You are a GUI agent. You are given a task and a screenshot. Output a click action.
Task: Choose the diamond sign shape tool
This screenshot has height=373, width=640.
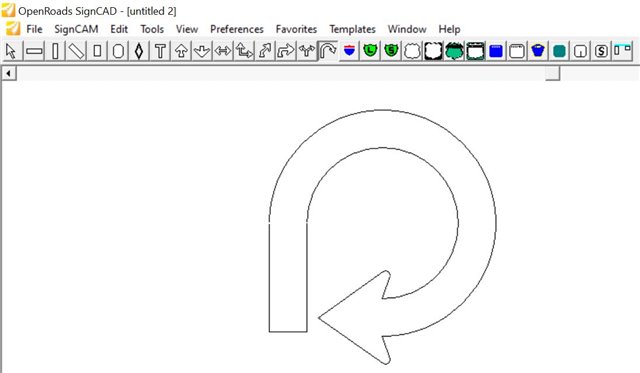[x=139, y=51]
